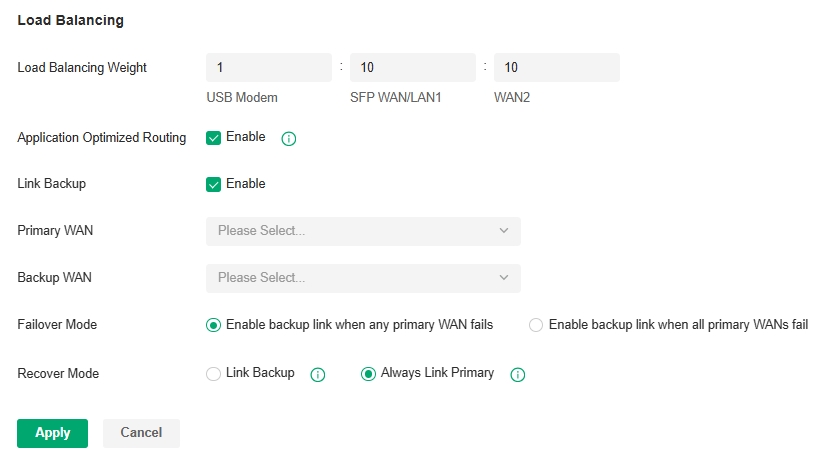Select 'Enable backup link when any primary WAN fails'
Image resolution: width=839 pixels, height=457 pixels.
tap(213, 325)
